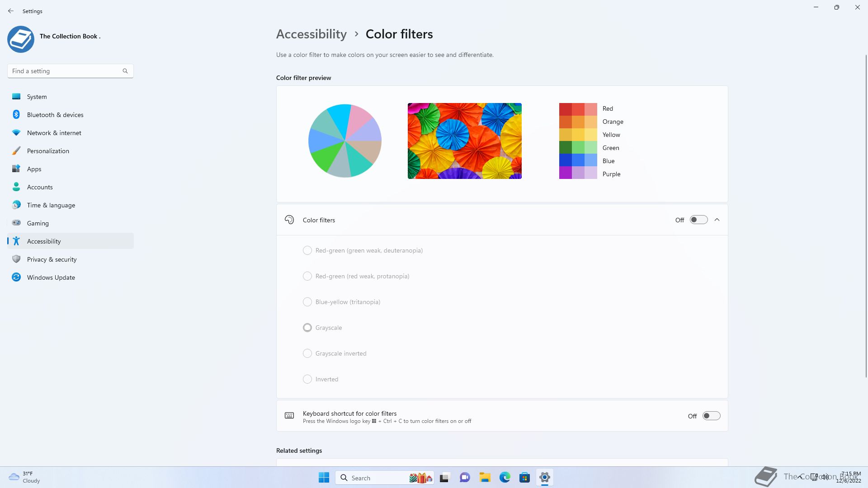Click the Personalization paintbrush icon
Image resolution: width=868 pixels, height=488 pixels.
point(16,150)
